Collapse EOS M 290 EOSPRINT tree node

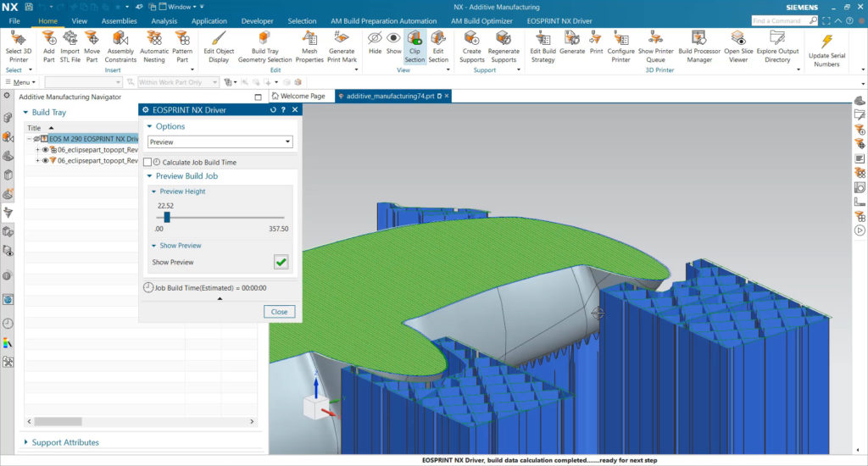tap(30, 139)
